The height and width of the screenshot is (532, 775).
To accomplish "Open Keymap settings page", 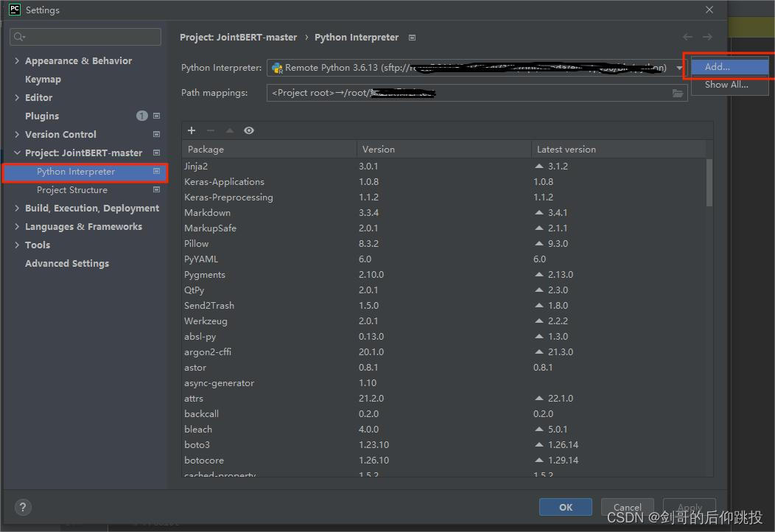I will (43, 79).
